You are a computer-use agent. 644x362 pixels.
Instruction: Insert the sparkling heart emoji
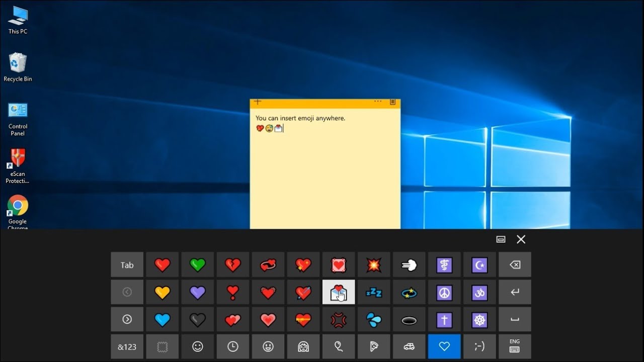click(303, 265)
